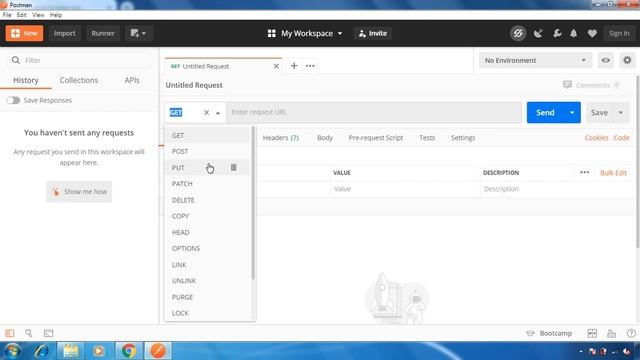Viewport: 640px width, 360px height.
Task: Open the Postman console icon
Action: point(48,333)
